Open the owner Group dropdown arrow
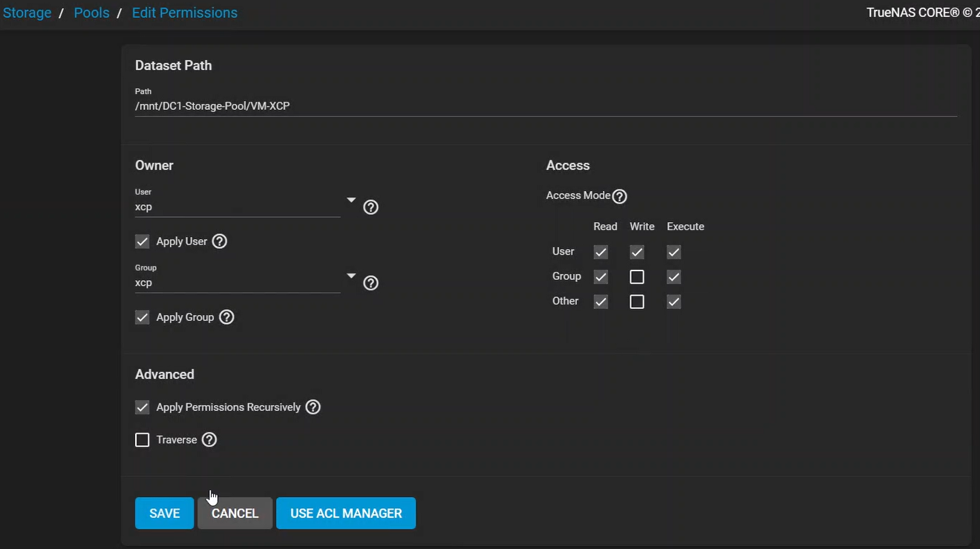Image resolution: width=980 pixels, height=549 pixels. coord(351,276)
